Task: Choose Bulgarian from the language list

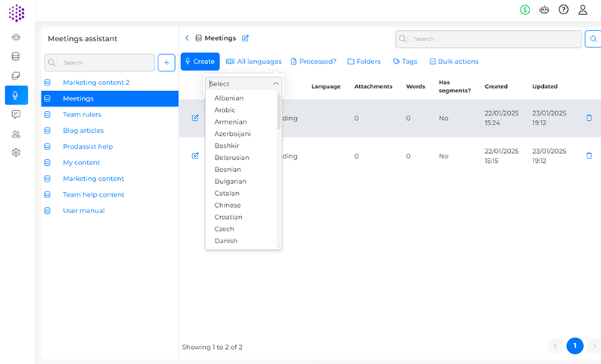Action: click(230, 182)
